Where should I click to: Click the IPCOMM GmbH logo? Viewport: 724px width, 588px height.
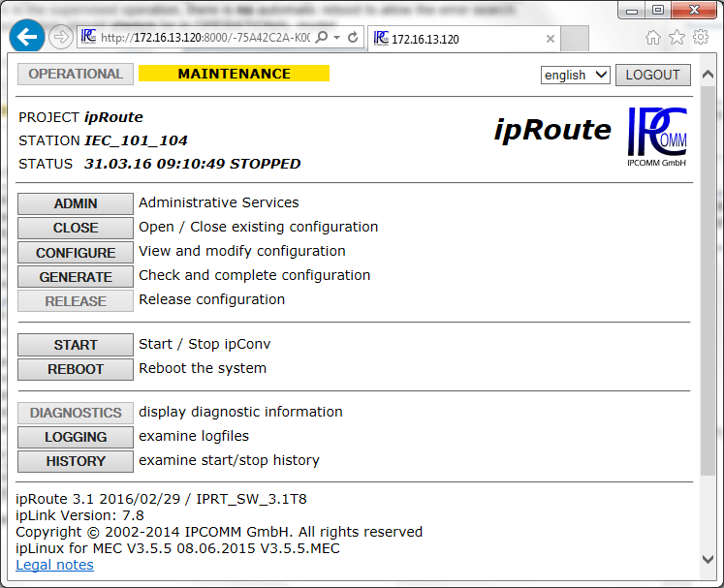pos(657,137)
